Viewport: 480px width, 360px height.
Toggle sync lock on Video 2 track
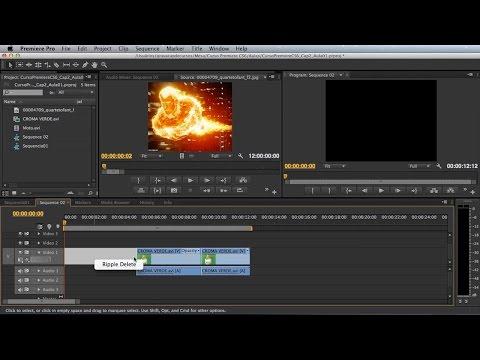click(x=27, y=243)
